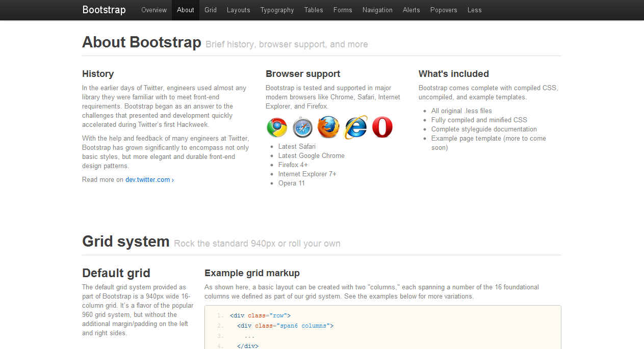Click the Browser support heading

(303, 74)
